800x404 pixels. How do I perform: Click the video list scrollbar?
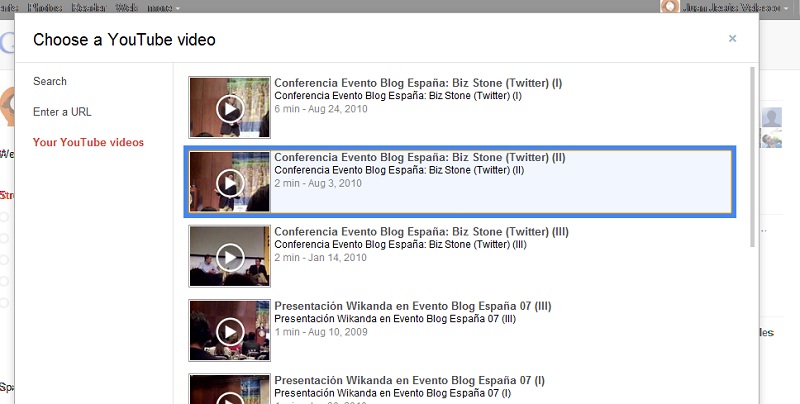[x=753, y=157]
